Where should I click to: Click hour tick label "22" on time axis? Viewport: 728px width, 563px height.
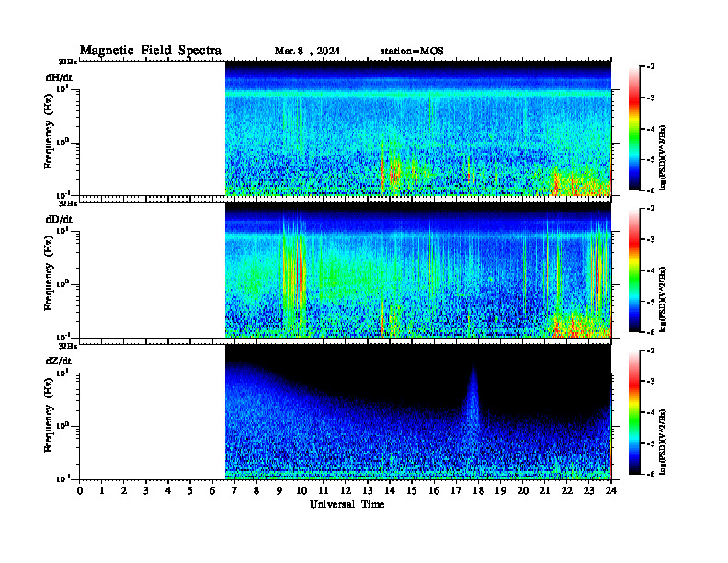567,491
